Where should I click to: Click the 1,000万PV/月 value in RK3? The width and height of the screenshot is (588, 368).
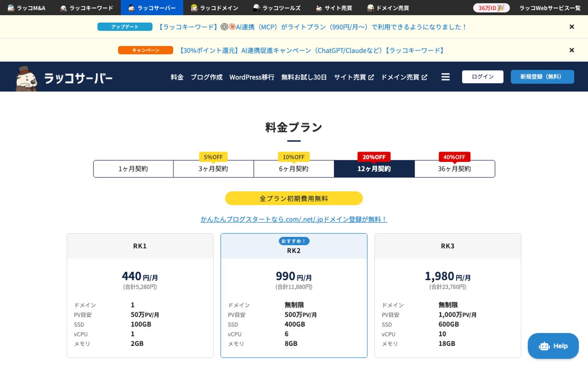point(458,315)
